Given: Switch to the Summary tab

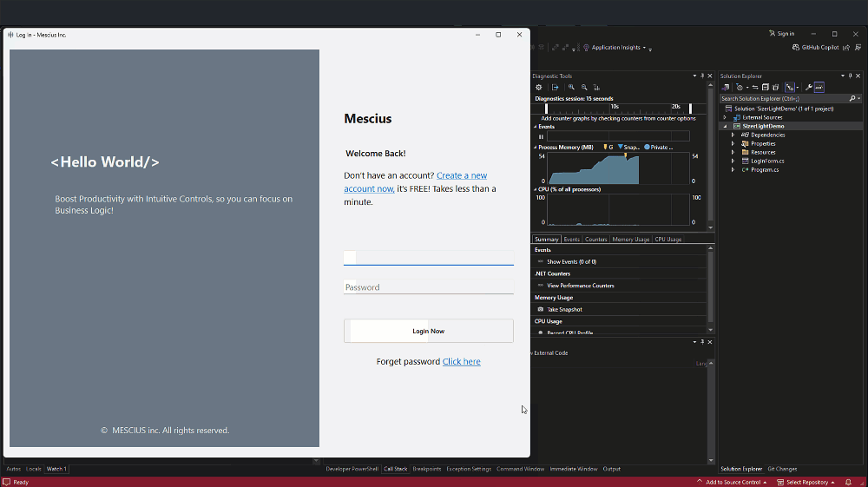Looking at the screenshot, I should [x=546, y=239].
